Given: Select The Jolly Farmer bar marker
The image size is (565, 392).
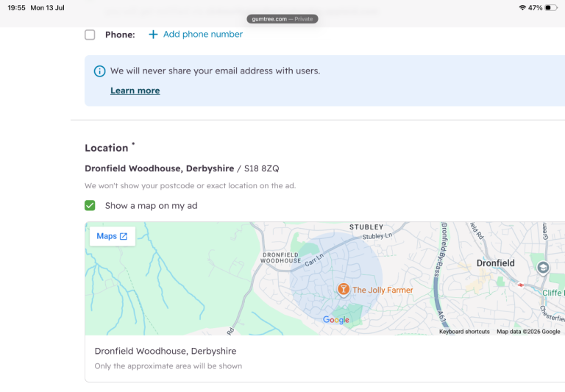Looking at the screenshot, I should (x=344, y=289).
